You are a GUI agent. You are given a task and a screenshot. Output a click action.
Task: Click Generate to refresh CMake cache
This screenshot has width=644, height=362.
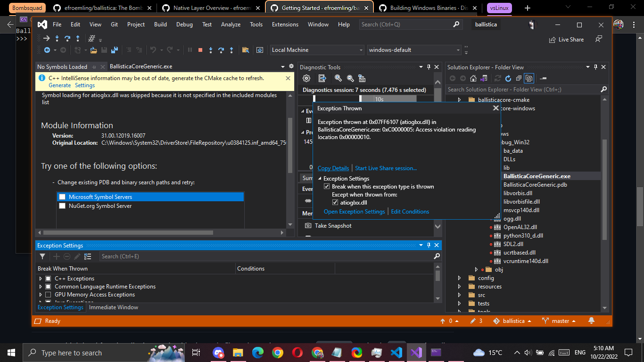[x=59, y=85]
